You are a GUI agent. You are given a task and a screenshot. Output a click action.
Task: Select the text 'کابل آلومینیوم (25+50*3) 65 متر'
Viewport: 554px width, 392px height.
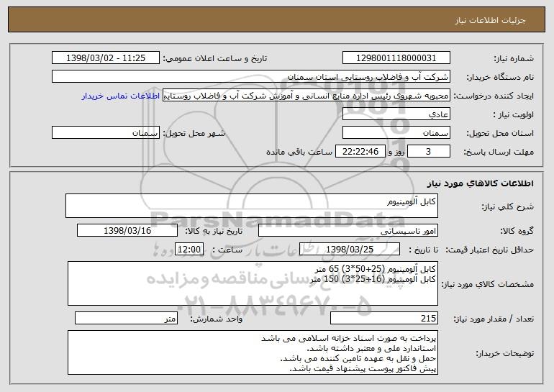(376, 269)
